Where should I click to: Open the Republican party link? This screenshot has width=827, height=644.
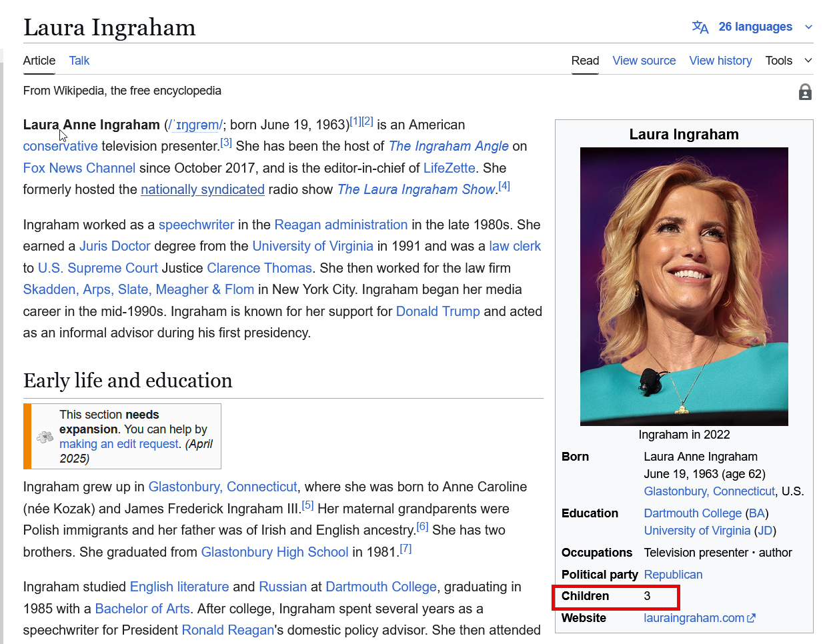pos(673,575)
